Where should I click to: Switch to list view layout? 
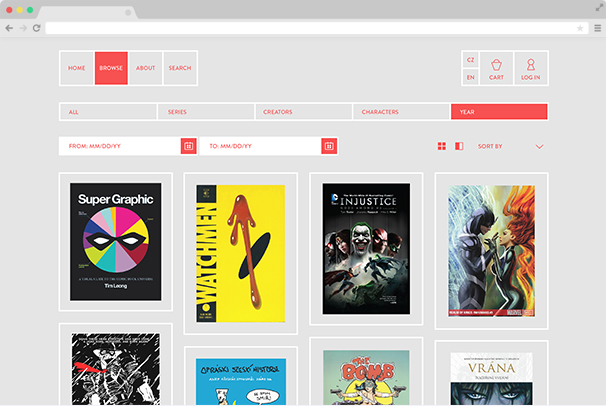pos(459,146)
